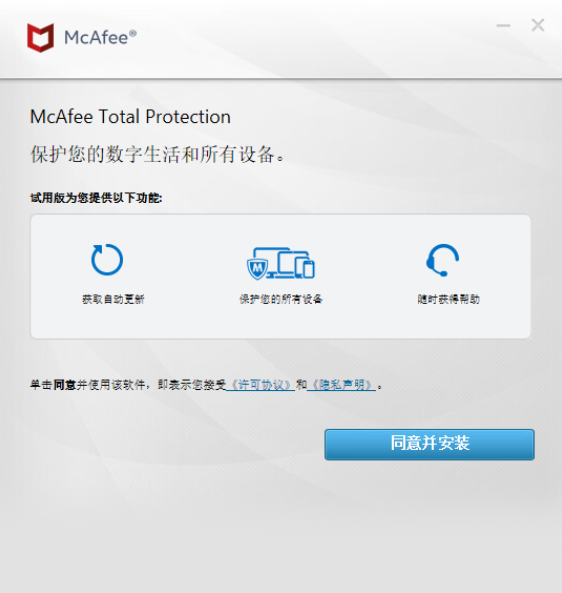Click the 获取自动更新 label
Screen dimensions: 562x593
[x=113, y=299]
